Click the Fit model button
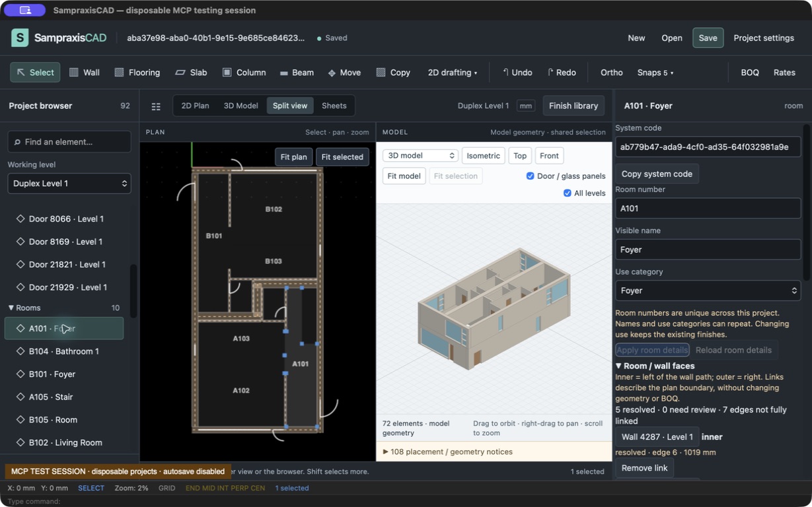 tap(404, 176)
